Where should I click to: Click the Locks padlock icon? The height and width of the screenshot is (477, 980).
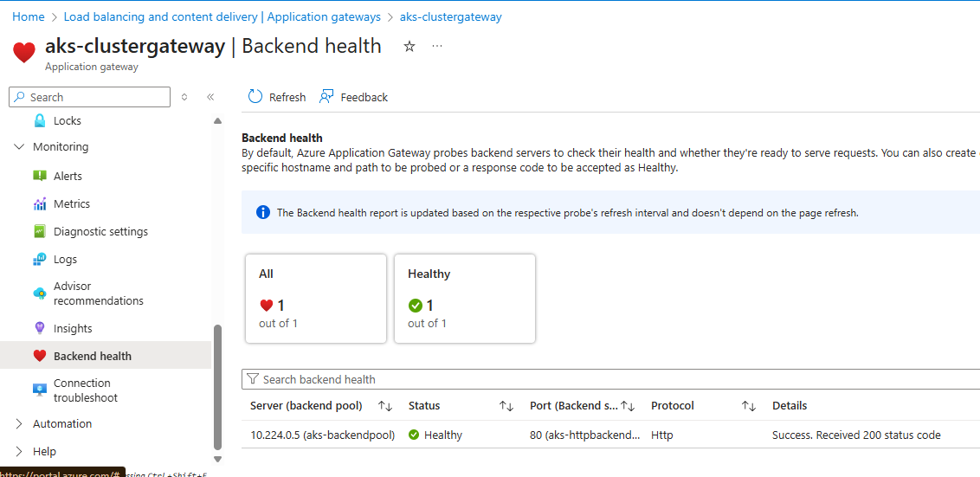[40, 120]
